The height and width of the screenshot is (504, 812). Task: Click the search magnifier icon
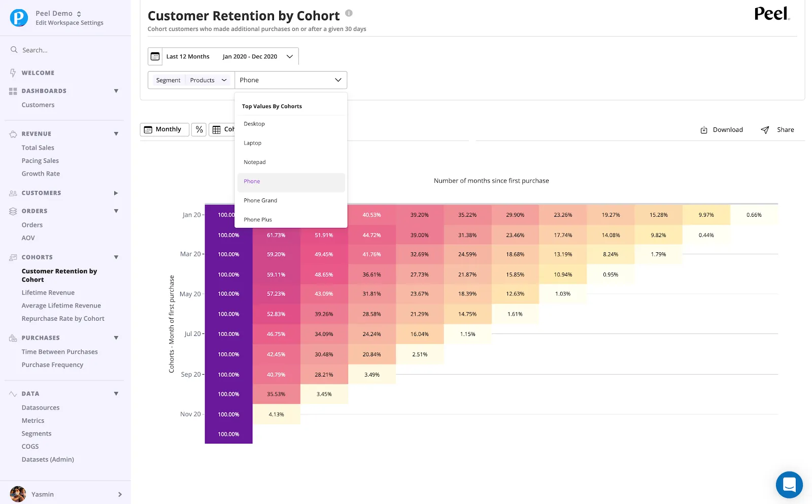tap(14, 50)
